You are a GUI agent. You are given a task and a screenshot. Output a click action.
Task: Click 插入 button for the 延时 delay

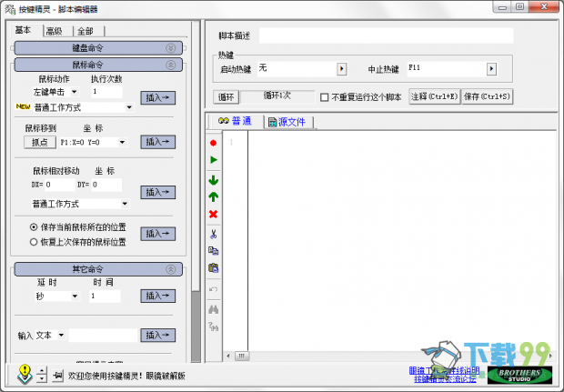pos(158,296)
